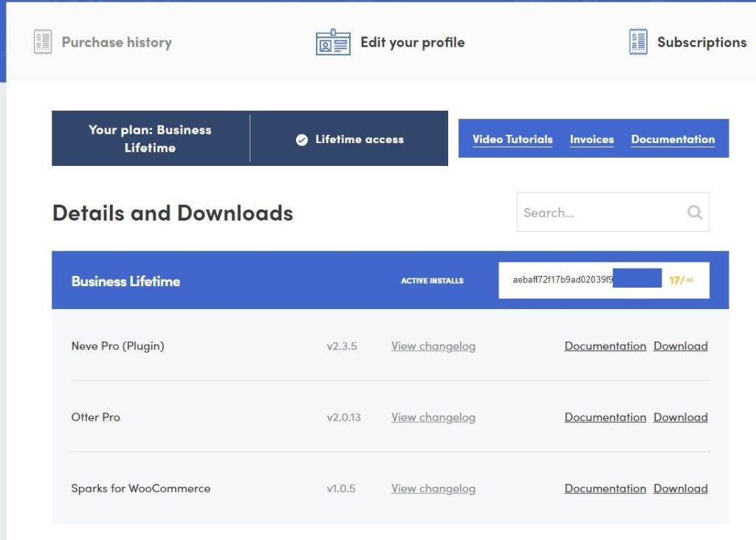
Task: Click the Purchase history receipt icon
Action: point(43,42)
